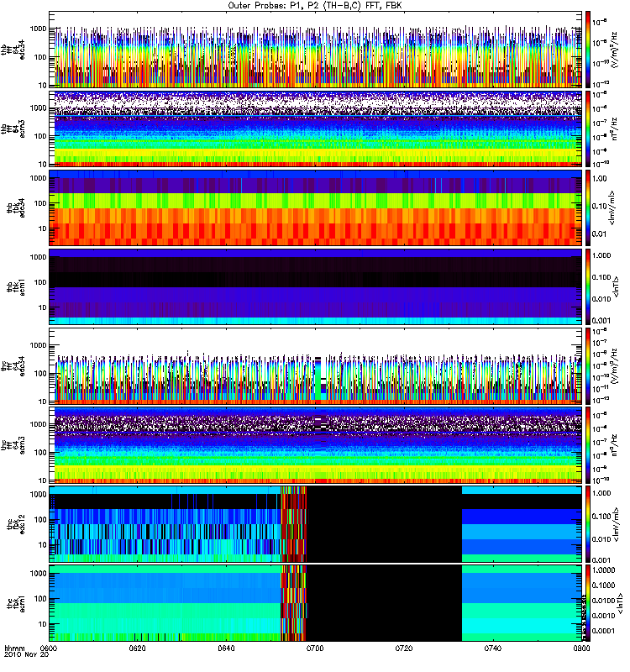Click the 0720 time axis label
This screenshot has height=672, width=630.
click(x=404, y=648)
